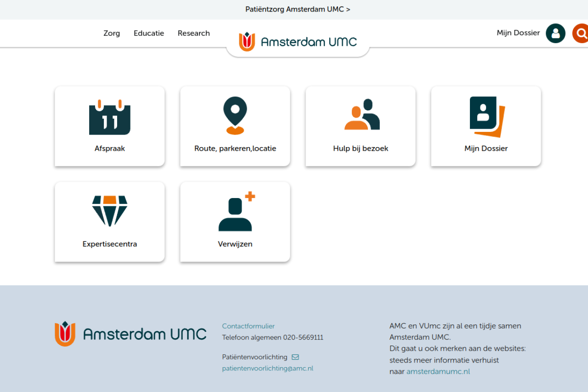This screenshot has width=588, height=392.
Task: Click the calendar icon for Afspraak
Action: [109, 117]
